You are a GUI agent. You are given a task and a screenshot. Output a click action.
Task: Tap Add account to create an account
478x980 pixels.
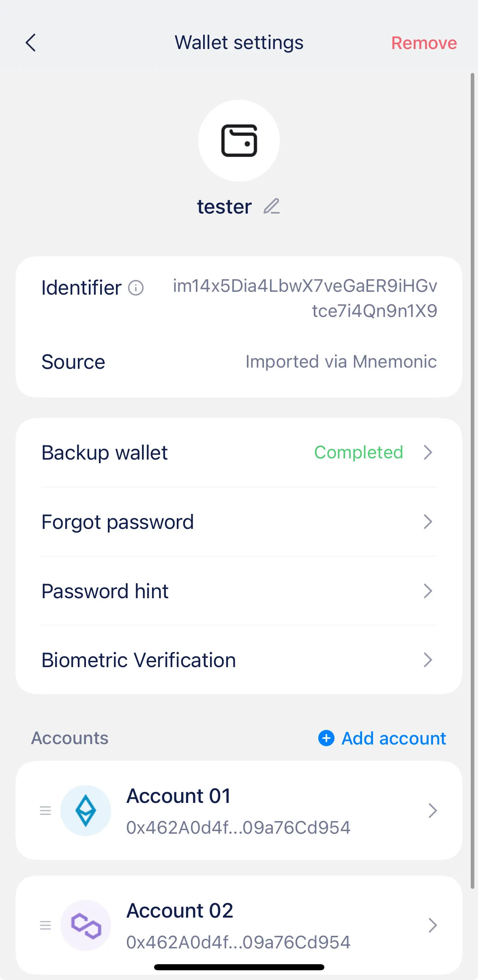tap(392, 738)
